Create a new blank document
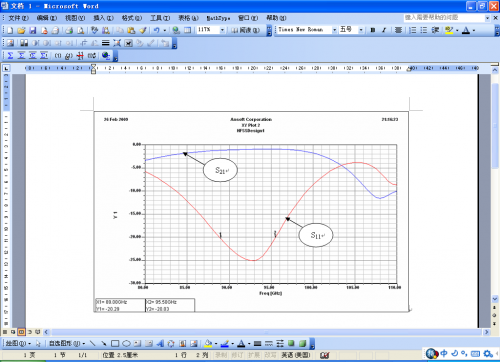The height and width of the screenshot is (362, 500). pyautogui.click(x=10, y=30)
